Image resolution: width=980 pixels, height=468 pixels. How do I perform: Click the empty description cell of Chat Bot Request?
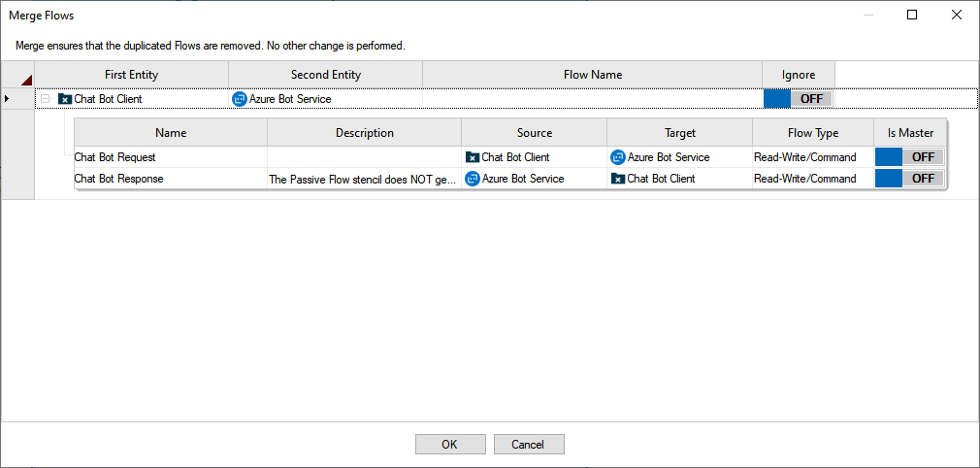tap(365, 157)
